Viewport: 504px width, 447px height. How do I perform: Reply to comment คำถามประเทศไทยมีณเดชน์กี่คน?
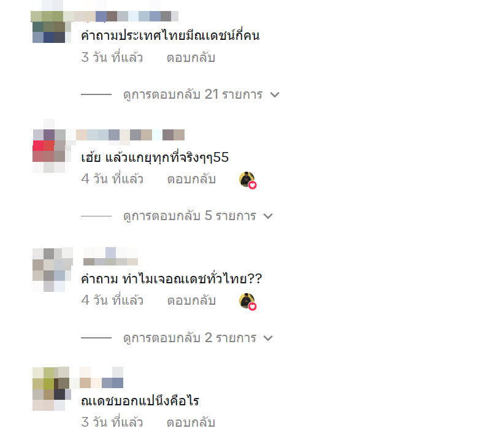191,58
